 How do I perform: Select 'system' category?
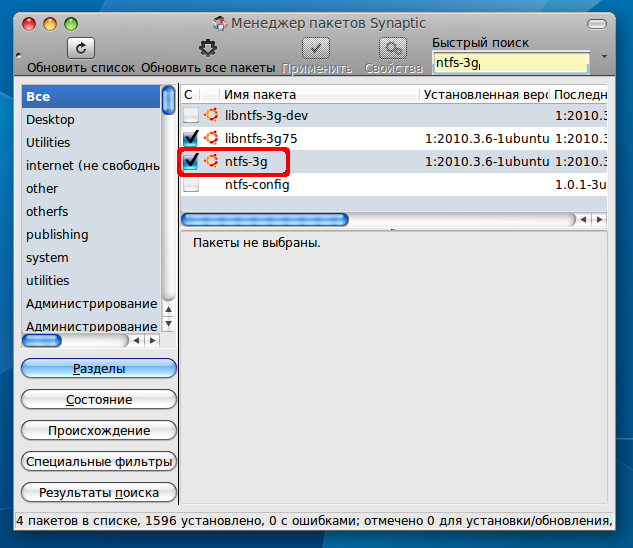pyautogui.click(x=91, y=258)
